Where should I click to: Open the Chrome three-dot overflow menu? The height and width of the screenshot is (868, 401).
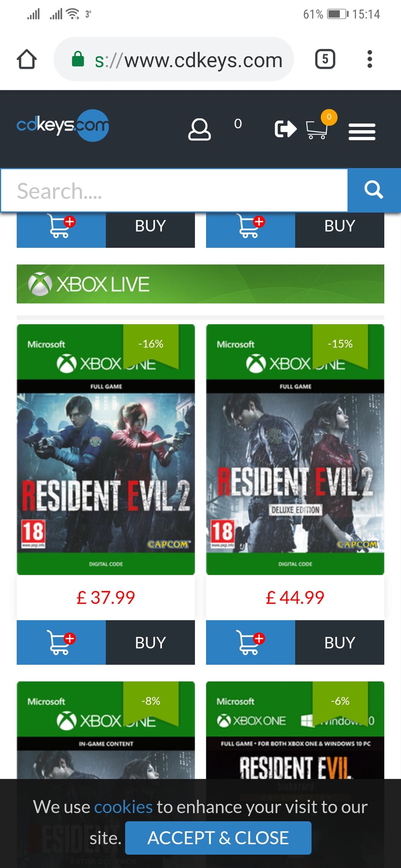(x=369, y=59)
